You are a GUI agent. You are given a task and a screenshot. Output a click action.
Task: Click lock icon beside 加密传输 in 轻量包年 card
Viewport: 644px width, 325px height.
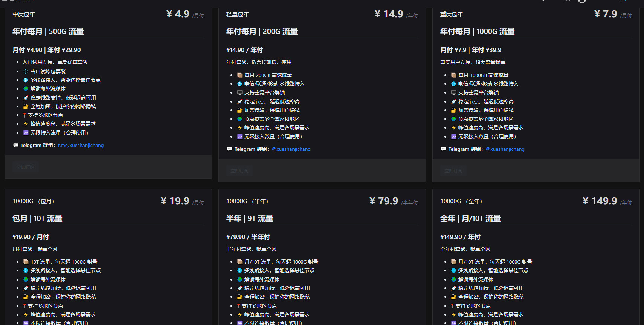point(240,110)
